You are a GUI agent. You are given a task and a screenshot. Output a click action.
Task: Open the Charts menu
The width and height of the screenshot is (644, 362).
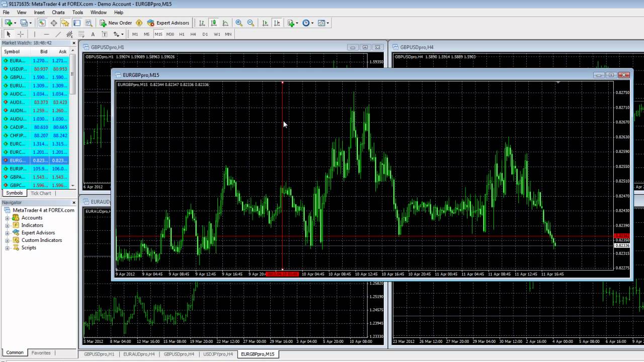click(x=58, y=13)
